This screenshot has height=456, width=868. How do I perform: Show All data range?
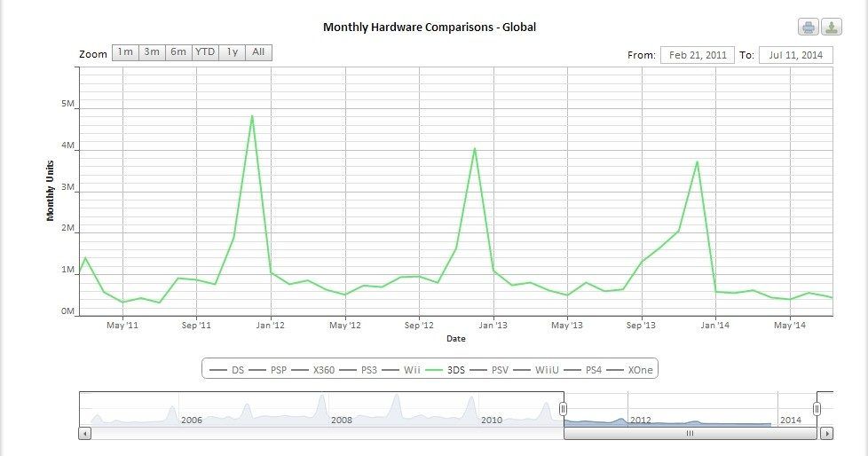(x=258, y=52)
